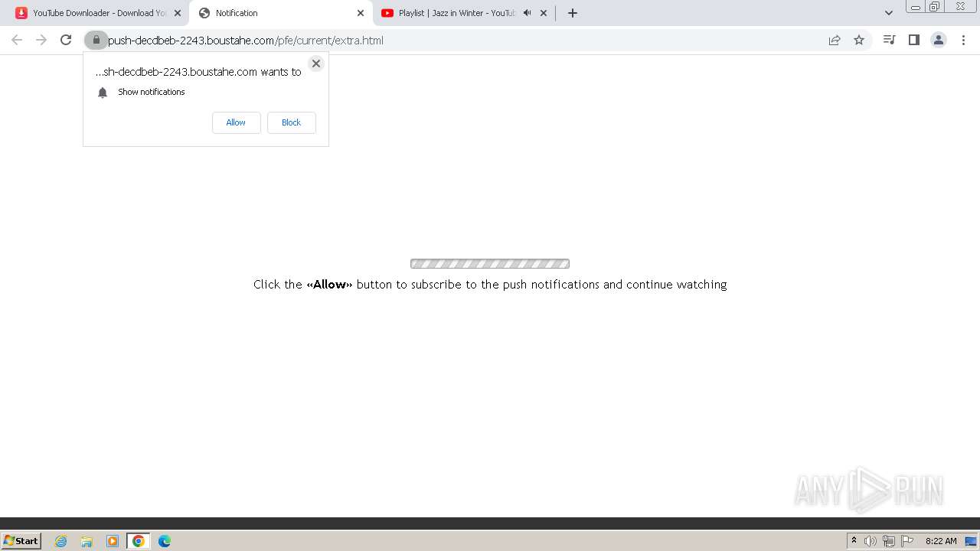Screen dimensions: 980x551
Task: Minimize the Chrome window
Action: 915,6
